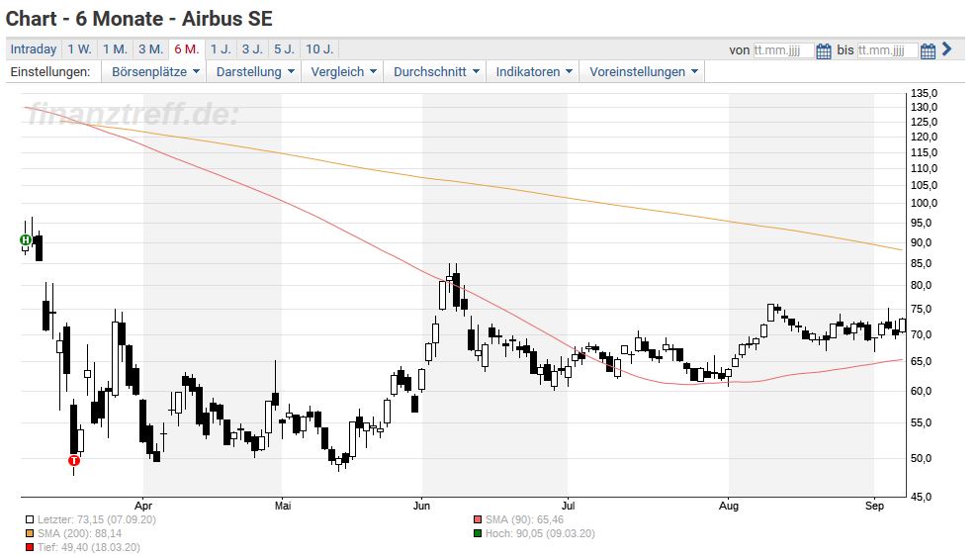Click the 100,0 price axis label

pos(925,203)
